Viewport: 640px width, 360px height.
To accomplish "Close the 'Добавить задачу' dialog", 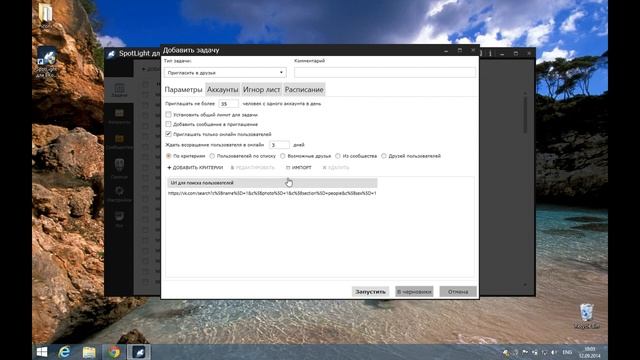I will 473,50.
